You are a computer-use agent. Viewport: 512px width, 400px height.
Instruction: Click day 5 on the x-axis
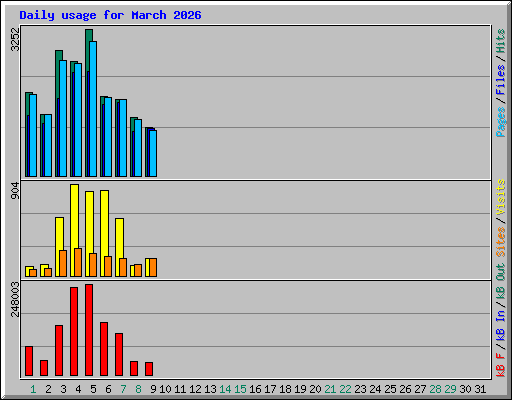[93, 389]
